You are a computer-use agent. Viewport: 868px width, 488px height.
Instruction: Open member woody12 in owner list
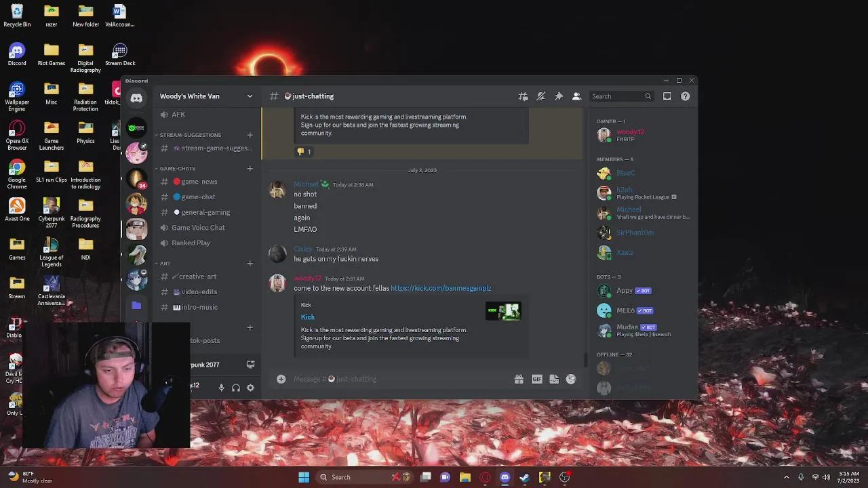coord(642,135)
